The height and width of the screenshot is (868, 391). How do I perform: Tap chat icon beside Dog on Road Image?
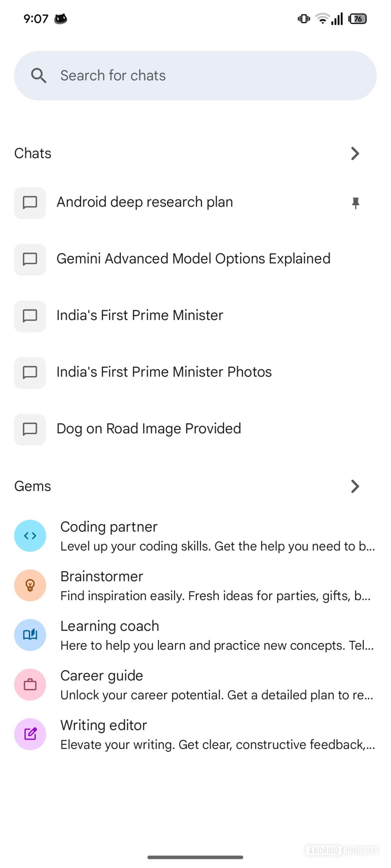30,429
